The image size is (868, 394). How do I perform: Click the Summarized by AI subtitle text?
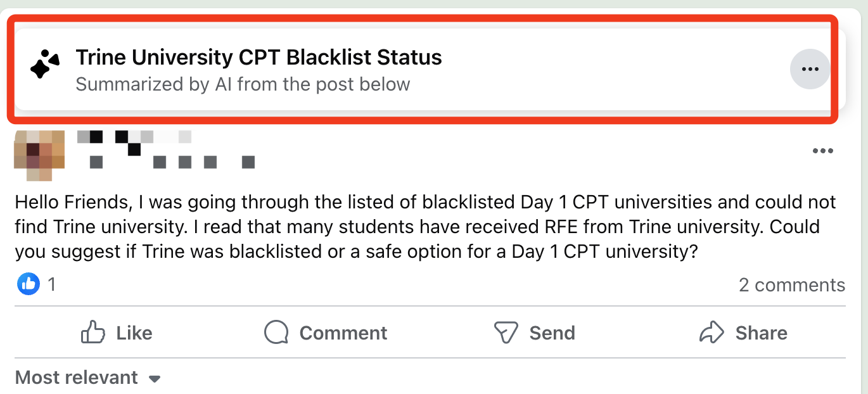click(x=243, y=84)
